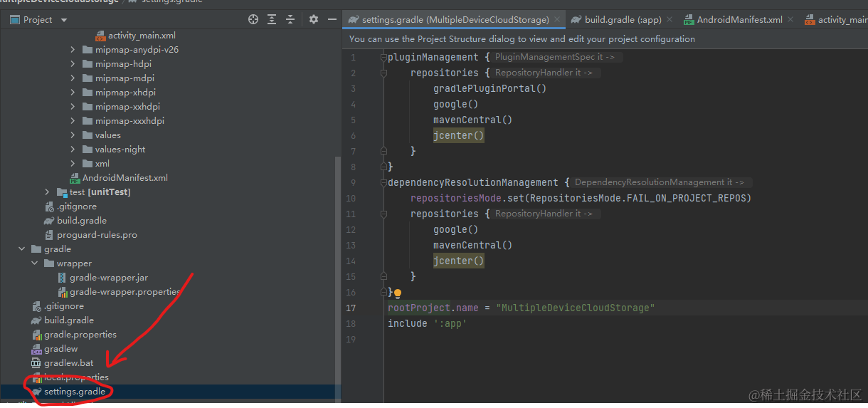This screenshot has height=408, width=868.
Task: Select .gitignore below gradle-wrapper.properties
Action: tap(64, 306)
